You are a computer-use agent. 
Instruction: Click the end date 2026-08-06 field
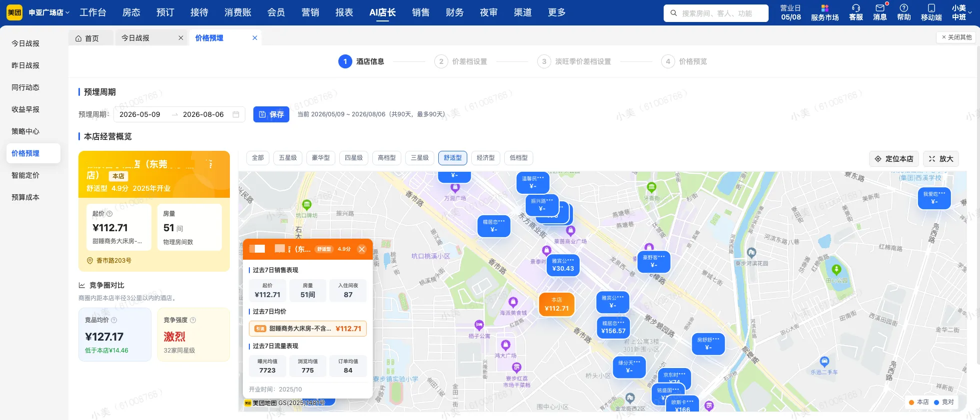203,114
